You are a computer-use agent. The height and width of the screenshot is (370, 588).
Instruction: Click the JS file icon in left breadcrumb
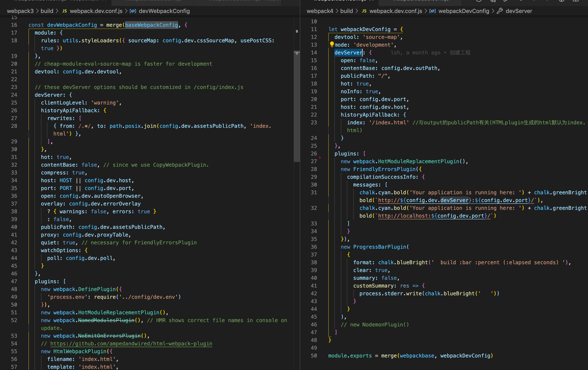(x=64, y=11)
